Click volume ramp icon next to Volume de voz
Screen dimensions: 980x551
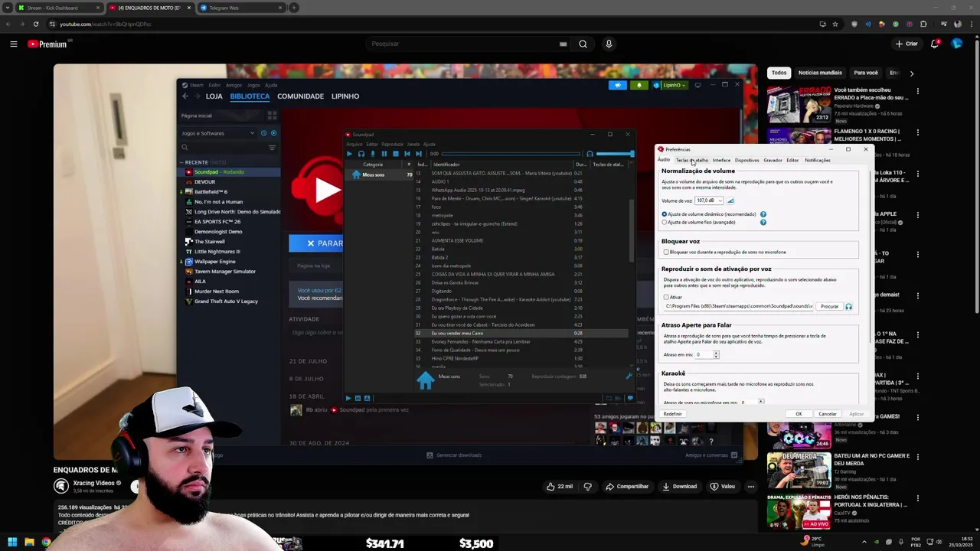click(x=730, y=201)
